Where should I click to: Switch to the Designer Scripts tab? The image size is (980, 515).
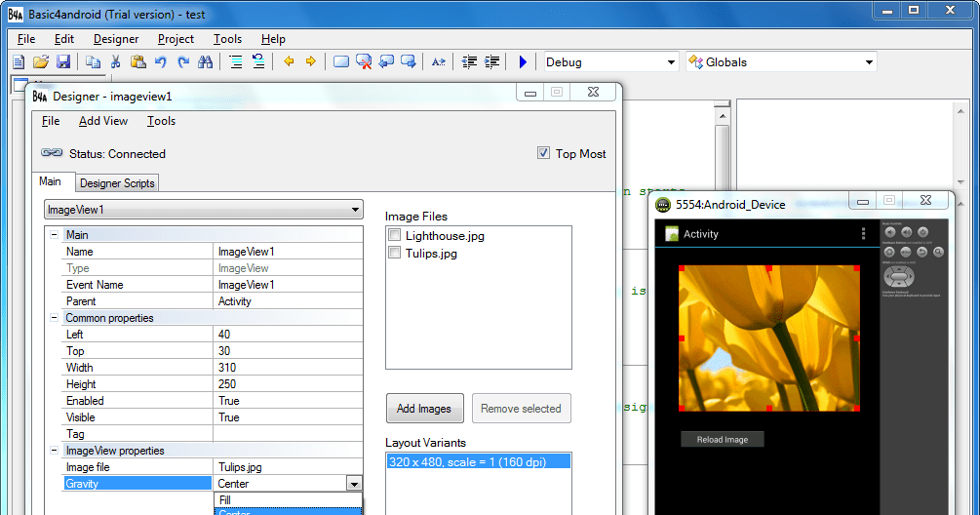coord(117,182)
